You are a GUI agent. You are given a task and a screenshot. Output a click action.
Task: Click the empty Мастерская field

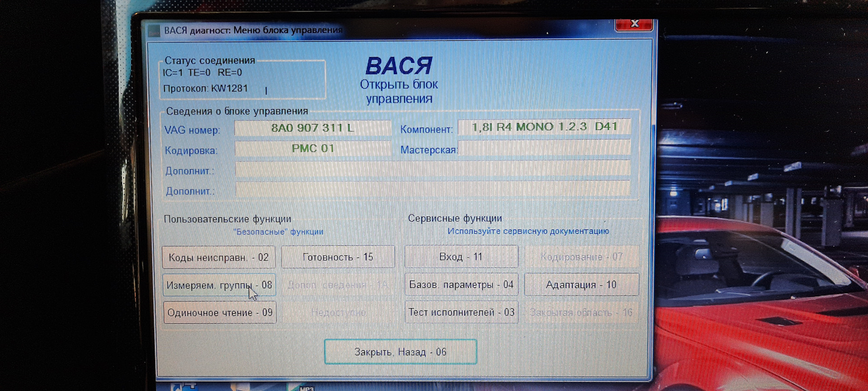[544, 148]
